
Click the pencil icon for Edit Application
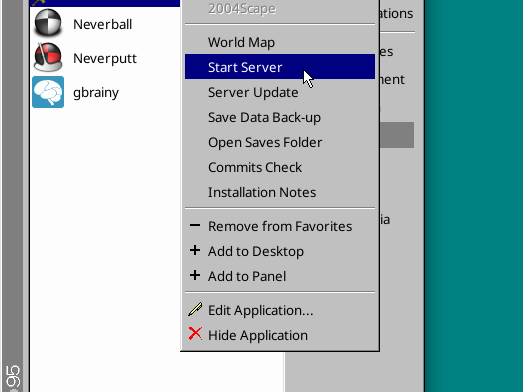tap(195, 309)
